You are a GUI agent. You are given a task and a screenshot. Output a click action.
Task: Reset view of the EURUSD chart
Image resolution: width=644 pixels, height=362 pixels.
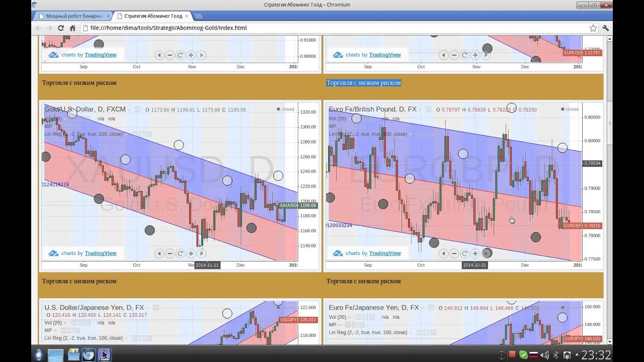[x=464, y=55]
